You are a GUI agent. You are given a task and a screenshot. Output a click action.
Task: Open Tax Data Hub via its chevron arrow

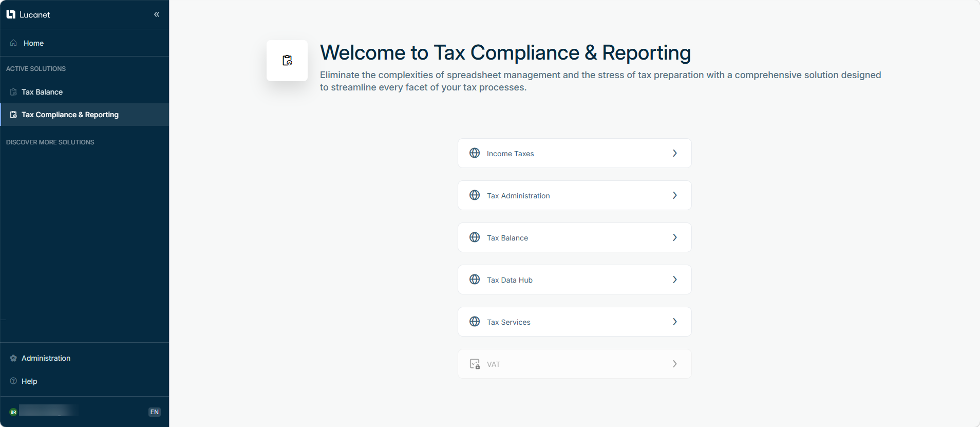[675, 280]
